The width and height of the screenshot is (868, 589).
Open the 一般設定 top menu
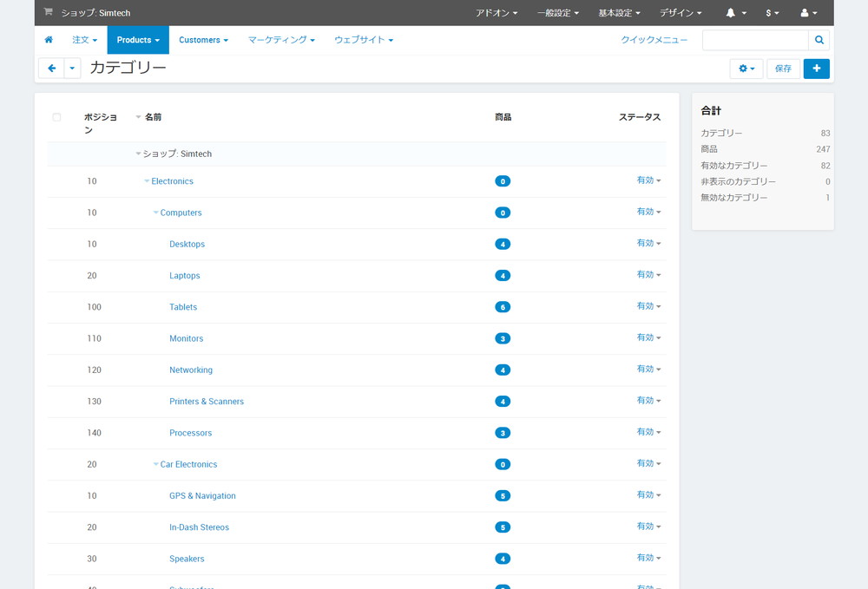click(x=558, y=13)
